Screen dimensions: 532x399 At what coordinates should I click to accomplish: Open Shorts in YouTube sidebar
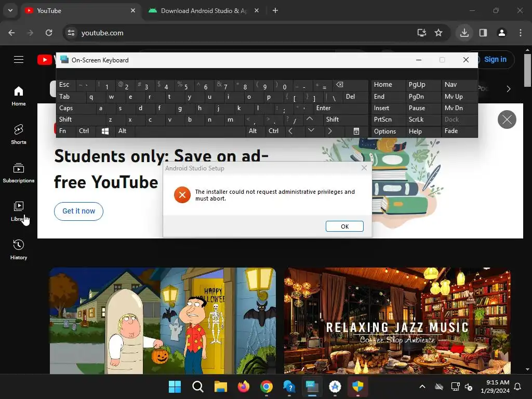19,135
